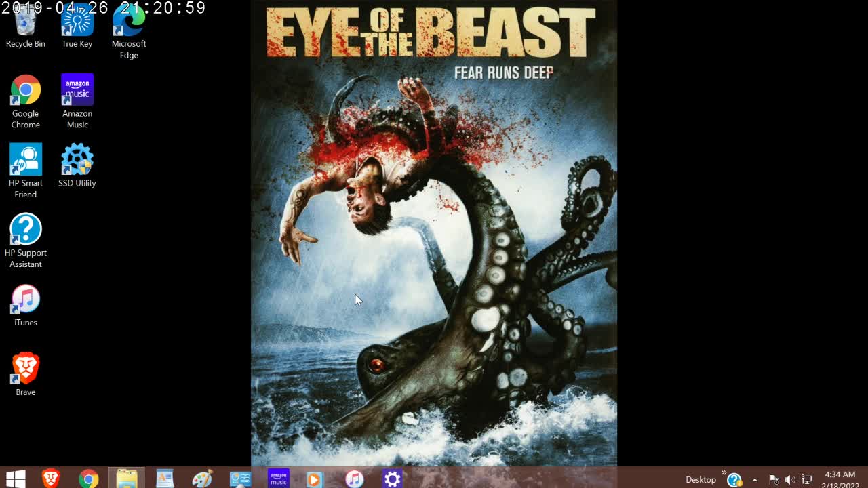Click the Desktop toolbar label
Screen dimensions: 868x488
click(x=701, y=479)
